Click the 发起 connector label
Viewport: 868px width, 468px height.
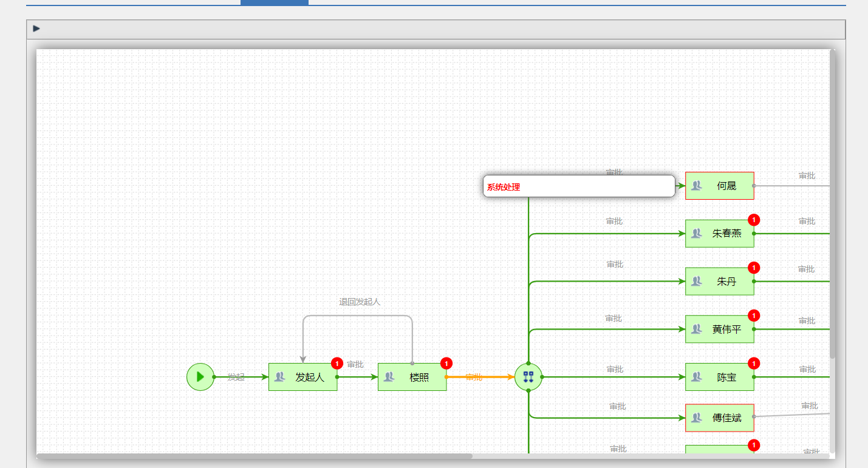coord(236,377)
